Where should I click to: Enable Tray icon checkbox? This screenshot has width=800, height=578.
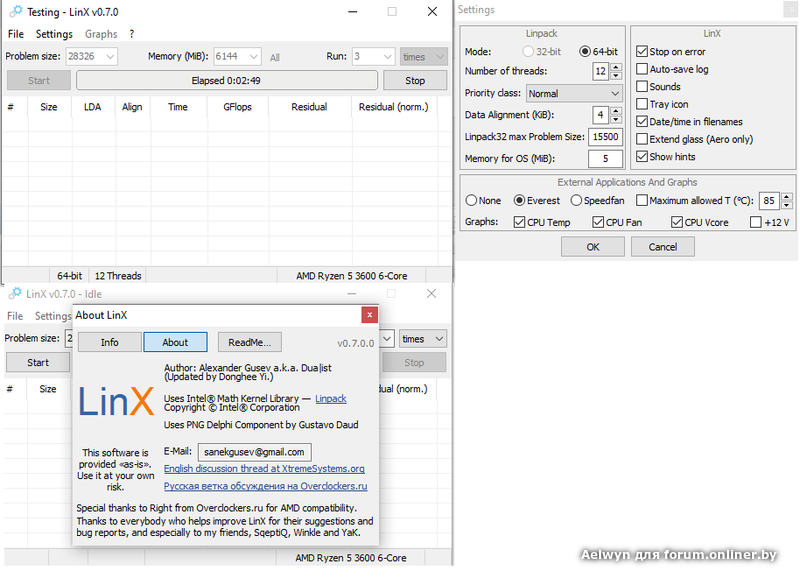coord(642,104)
